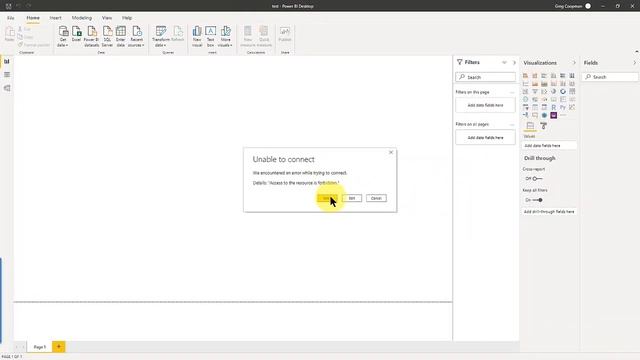Select the Page 1 report tab
This screenshot has width=640, height=360.
pyautogui.click(x=40, y=347)
